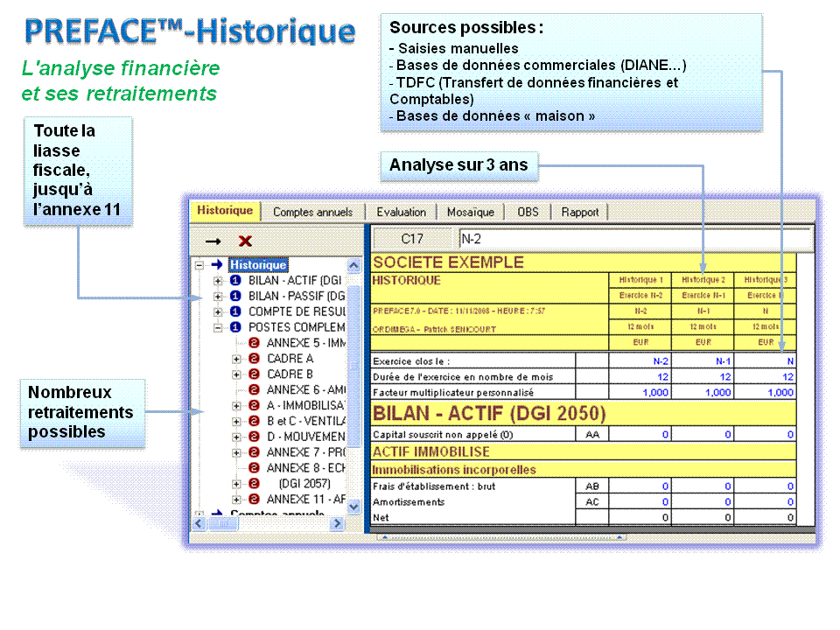Select the Historique tree label
The width and height of the screenshot is (840, 630).
click(x=258, y=264)
